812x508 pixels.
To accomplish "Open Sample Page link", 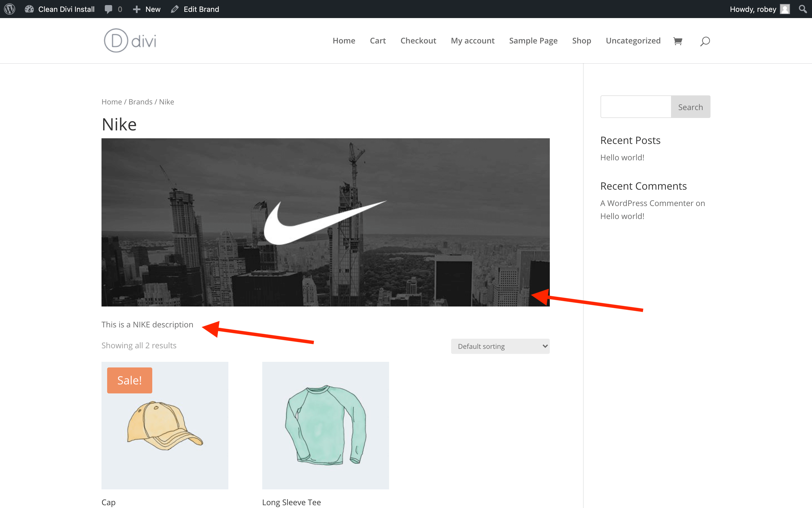I will click(533, 41).
